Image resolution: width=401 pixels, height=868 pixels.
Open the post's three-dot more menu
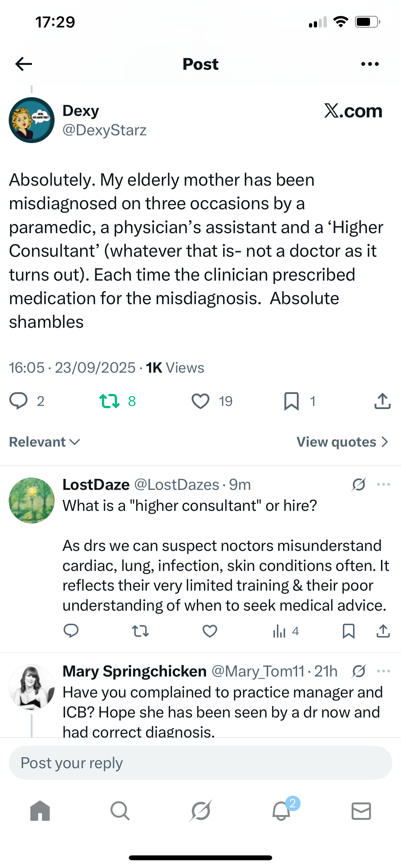coord(370,64)
